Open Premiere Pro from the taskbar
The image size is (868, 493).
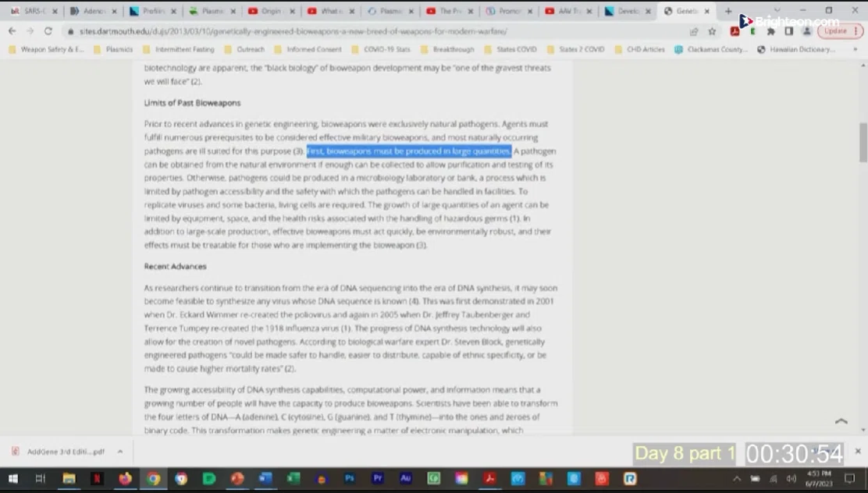click(x=378, y=479)
